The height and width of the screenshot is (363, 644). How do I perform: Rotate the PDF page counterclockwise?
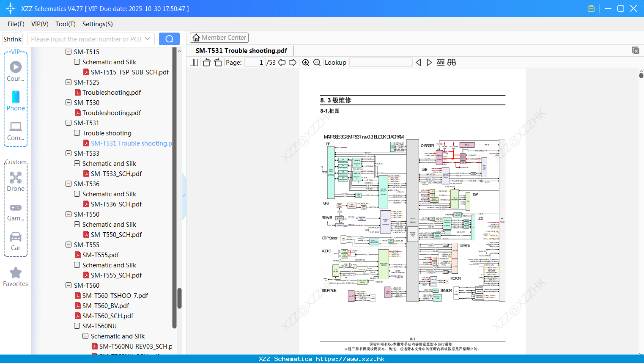pos(207,63)
